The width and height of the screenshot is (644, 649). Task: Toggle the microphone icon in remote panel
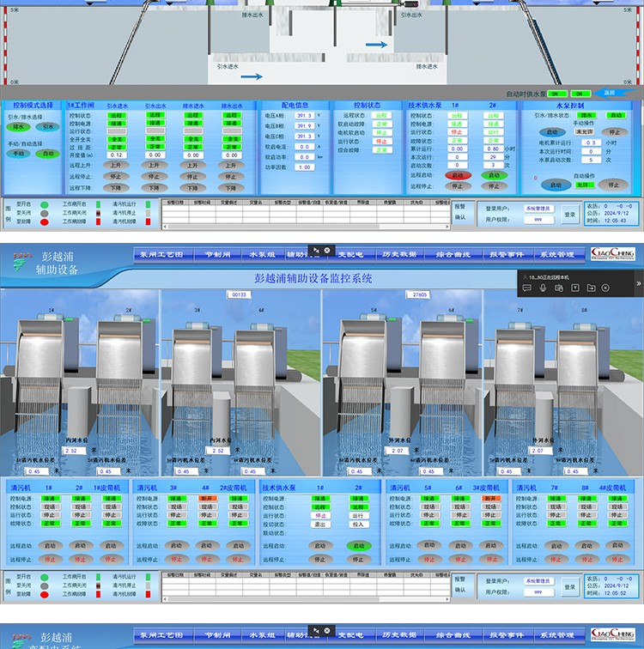543,288
